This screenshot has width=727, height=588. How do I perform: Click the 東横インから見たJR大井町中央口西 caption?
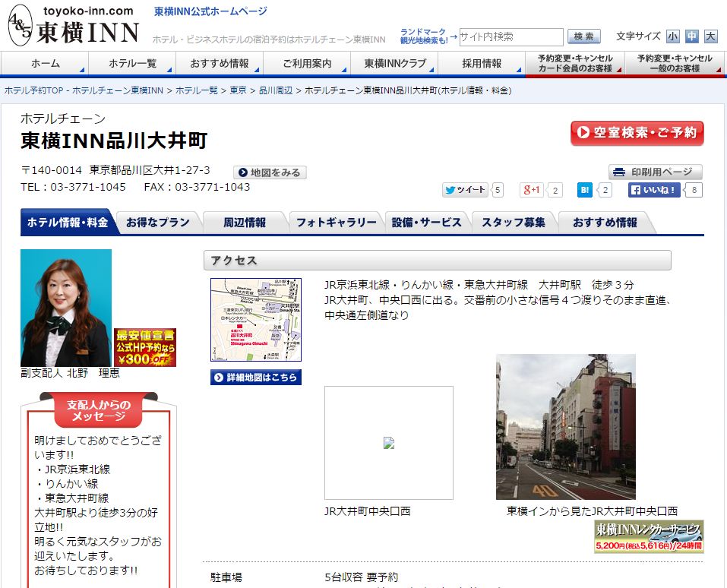[x=592, y=511]
